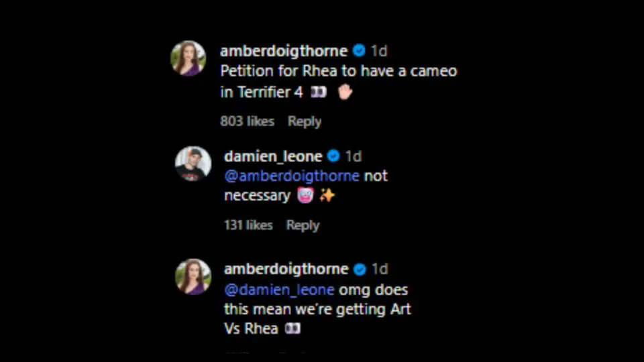Open amberdoigthorne's profile picture on the top comment
This screenshot has height=362, width=644.
pos(189,58)
